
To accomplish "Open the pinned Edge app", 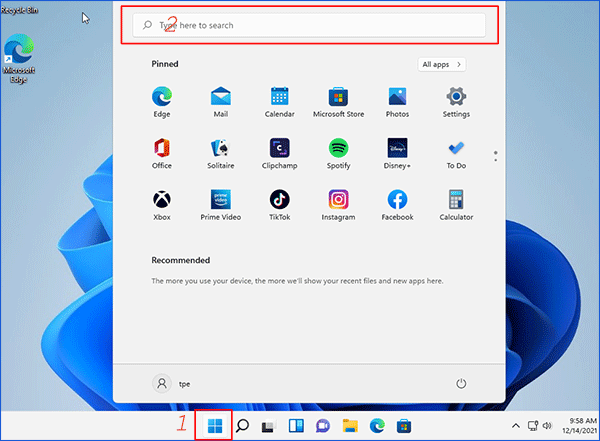I will (162, 102).
